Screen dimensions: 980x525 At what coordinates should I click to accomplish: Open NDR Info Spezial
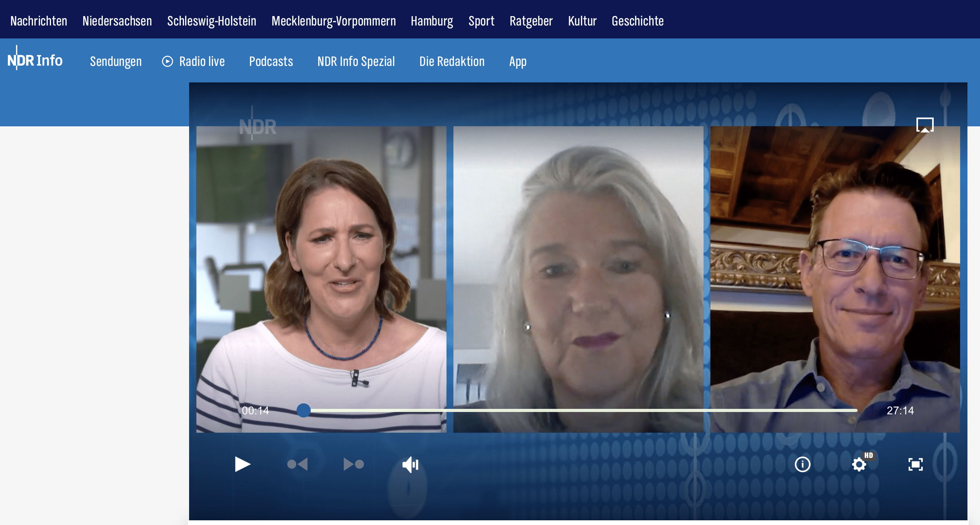click(x=356, y=62)
